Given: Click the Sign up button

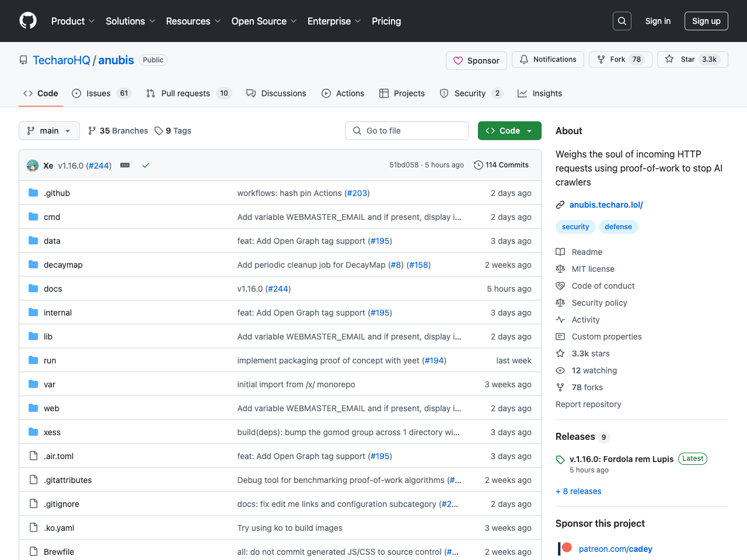Looking at the screenshot, I should pos(706,21).
